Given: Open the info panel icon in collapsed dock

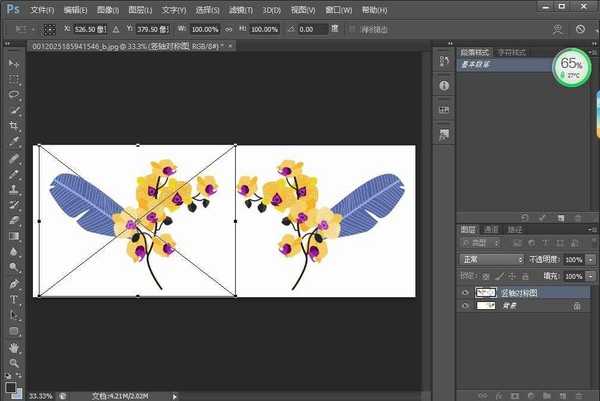Looking at the screenshot, I should 444,85.
